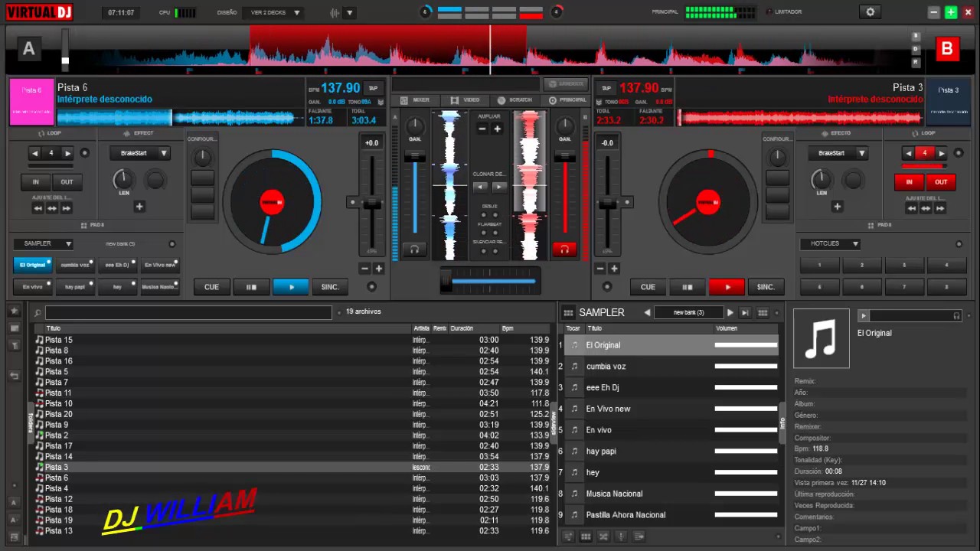Click the red play button on deck B
The height and width of the screenshot is (551, 980).
tap(727, 287)
